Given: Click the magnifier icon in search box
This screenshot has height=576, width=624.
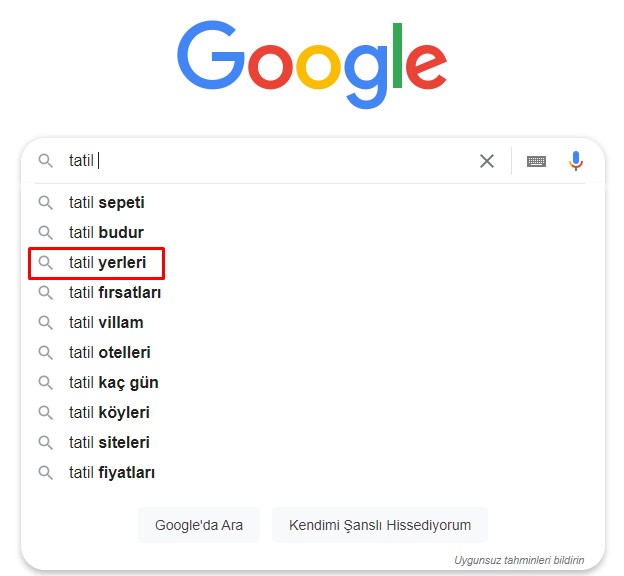Looking at the screenshot, I should tap(45, 161).
